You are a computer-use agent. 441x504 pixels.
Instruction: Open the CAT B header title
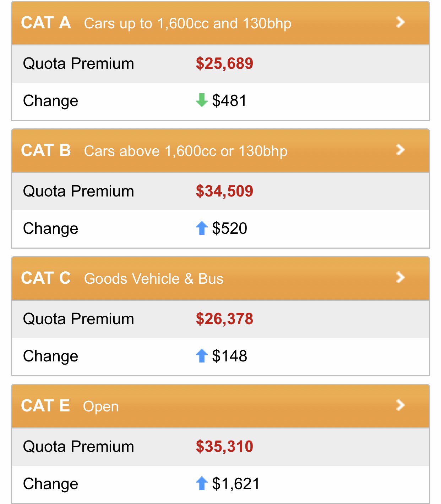tap(46, 150)
